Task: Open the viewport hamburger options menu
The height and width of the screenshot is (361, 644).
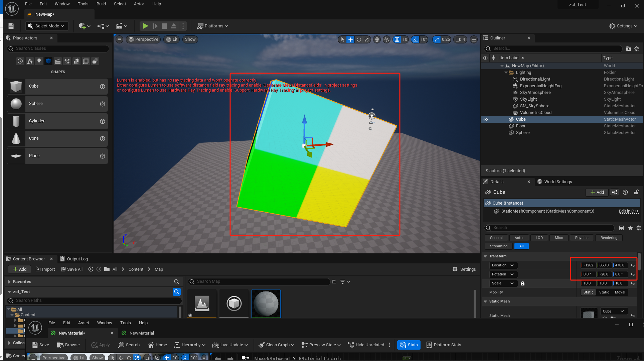Action: coord(119,39)
